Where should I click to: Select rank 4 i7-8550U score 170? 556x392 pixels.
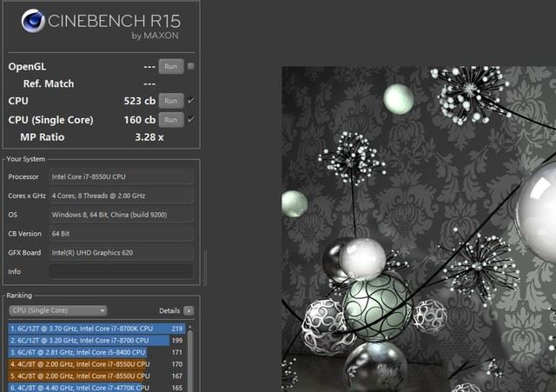click(96, 365)
